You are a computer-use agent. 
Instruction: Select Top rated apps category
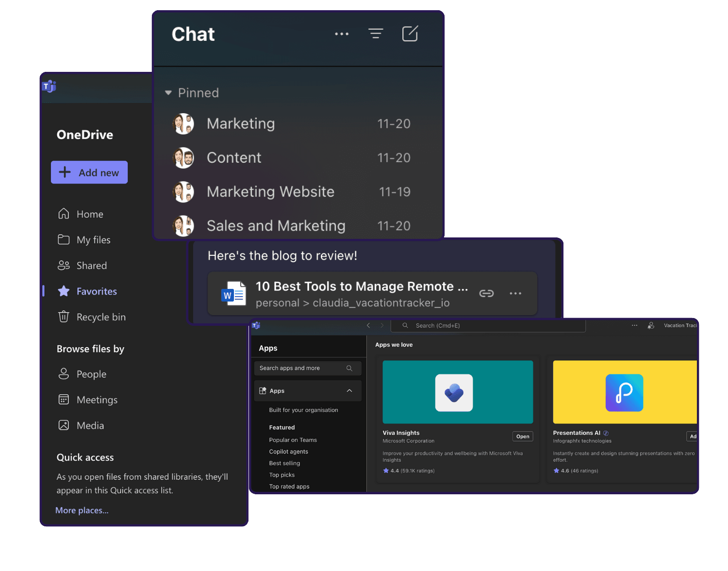click(289, 487)
